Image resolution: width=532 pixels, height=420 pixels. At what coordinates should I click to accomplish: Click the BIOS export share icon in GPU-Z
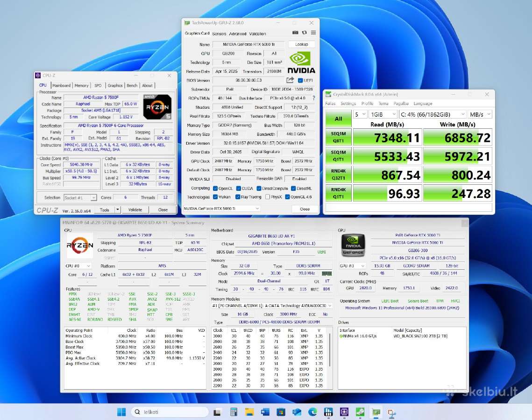tap(290, 80)
